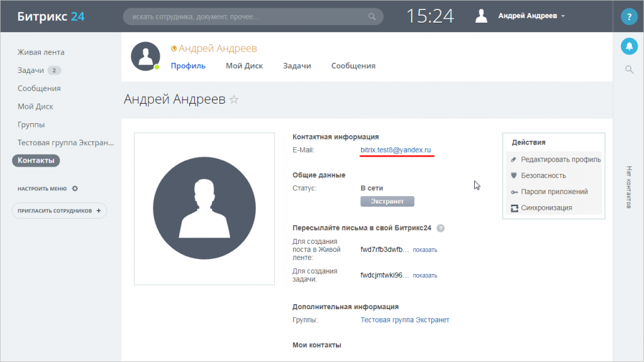This screenshot has height=362, width=644.
Task: Open the menu settings gear icon
Action: (x=75, y=189)
